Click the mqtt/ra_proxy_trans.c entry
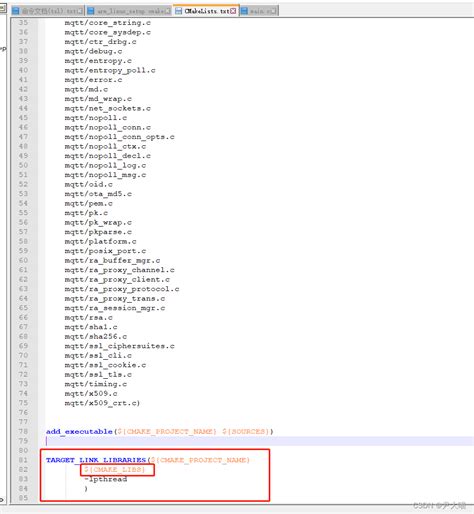474x514 pixels. point(115,298)
